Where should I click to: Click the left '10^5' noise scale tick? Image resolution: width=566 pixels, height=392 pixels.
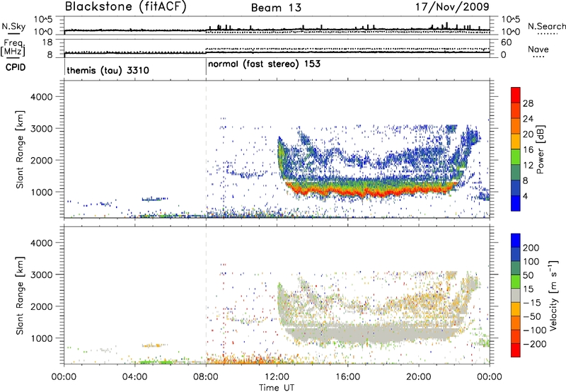coord(43,19)
